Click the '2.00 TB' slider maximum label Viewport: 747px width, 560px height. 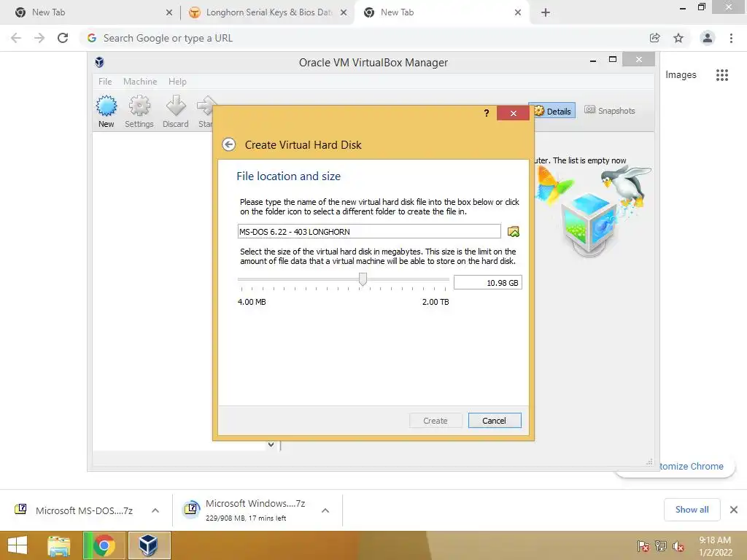(x=436, y=302)
